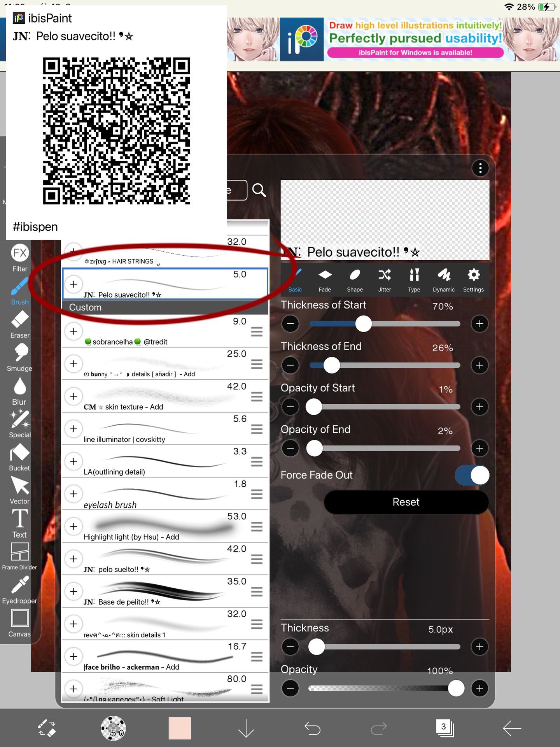Tap the Wi-Fi status icon

[x=509, y=7]
